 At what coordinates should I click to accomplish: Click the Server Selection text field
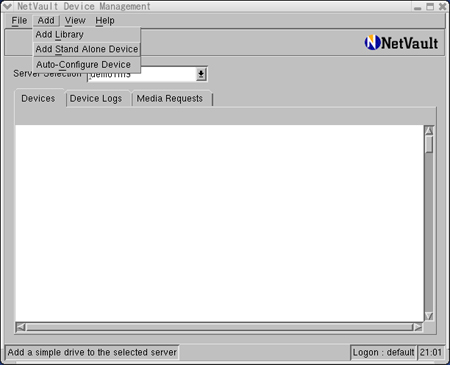[x=143, y=75]
